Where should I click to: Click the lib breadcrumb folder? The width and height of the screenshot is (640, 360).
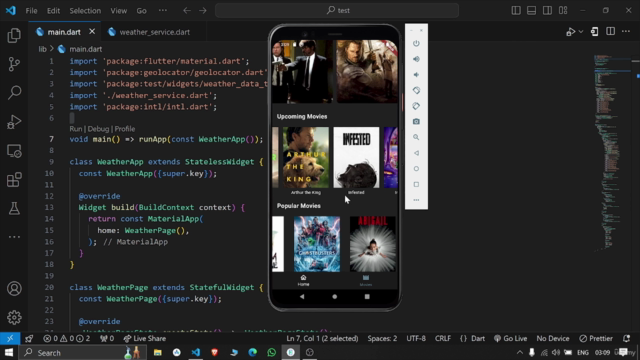pyautogui.click(x=42, y=49)
